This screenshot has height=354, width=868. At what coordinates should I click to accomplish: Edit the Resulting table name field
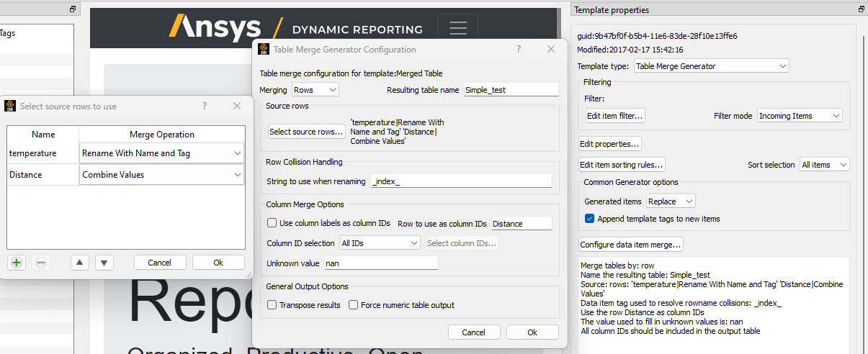(511, 90)
